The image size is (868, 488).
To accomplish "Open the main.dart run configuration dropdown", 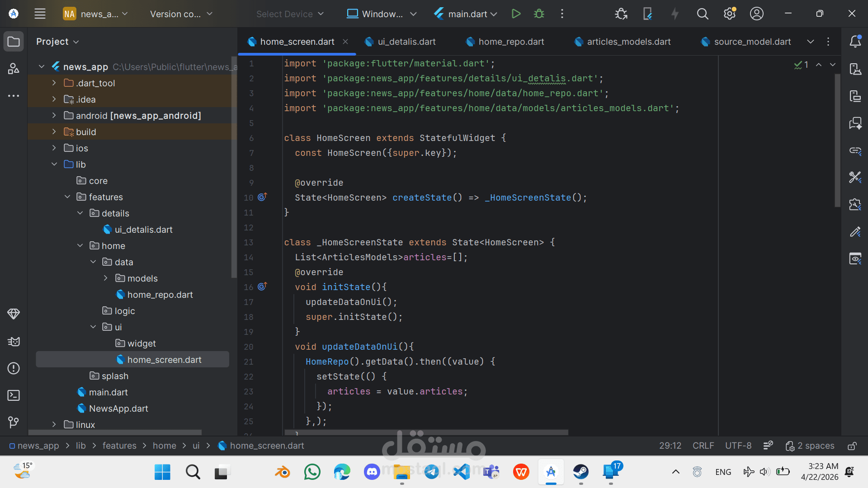I will point(466,14).
